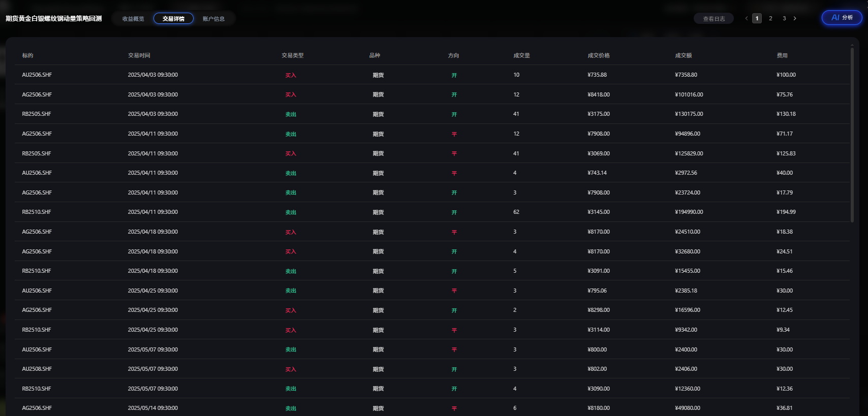
Task: Click the fee ¥194.99
Action: [x=786, y=212]
